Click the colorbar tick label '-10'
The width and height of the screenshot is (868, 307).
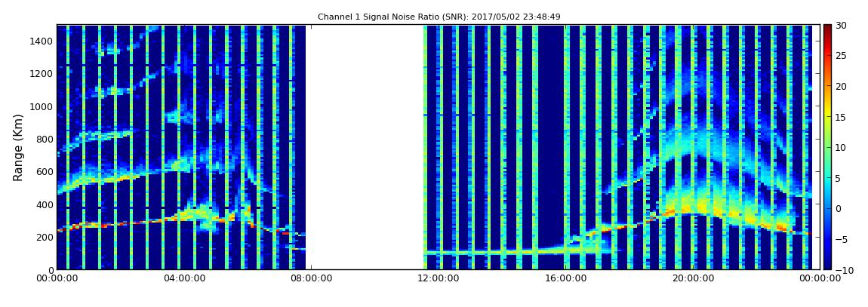(843, 270)
